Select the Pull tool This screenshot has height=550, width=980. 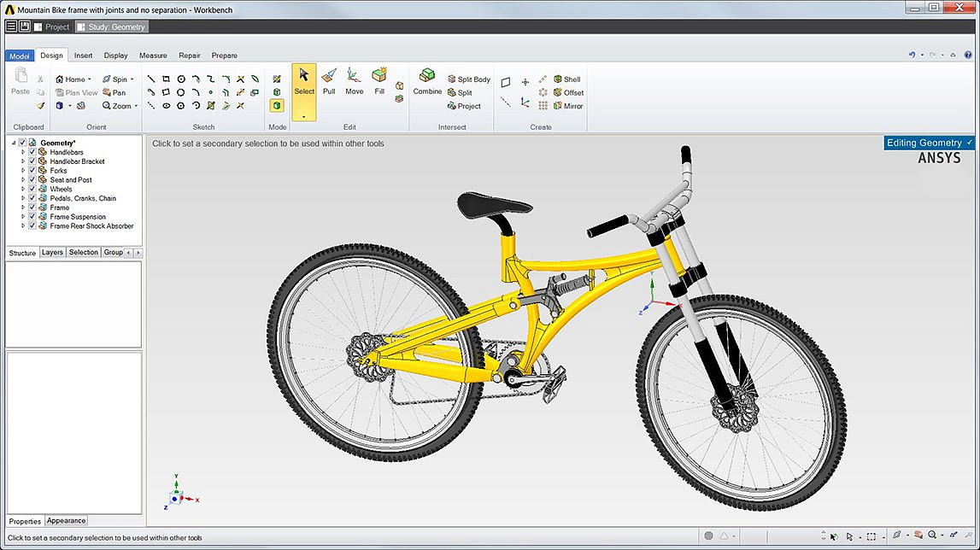329,82
